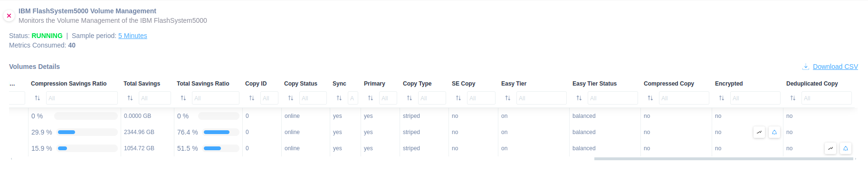This screenshot has width=868, height=174.
Task: Click the horizontal table scrollbar
Action: [724, 159]
